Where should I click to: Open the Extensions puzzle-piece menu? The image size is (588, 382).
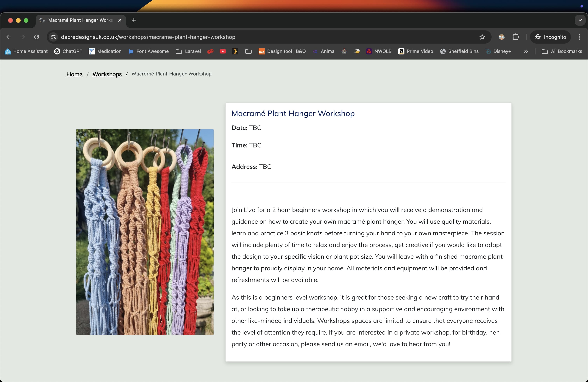point(516,37)
